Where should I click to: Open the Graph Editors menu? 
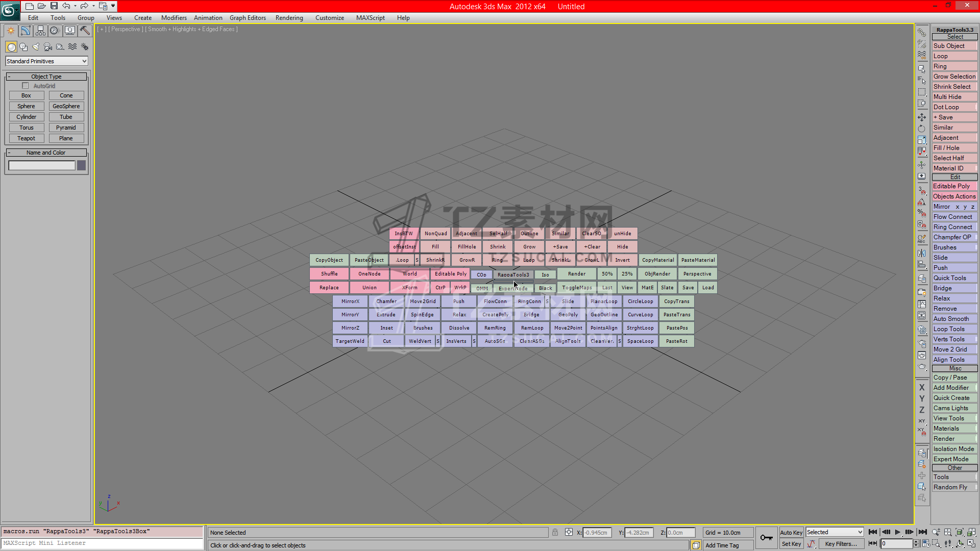pos(248,18)
